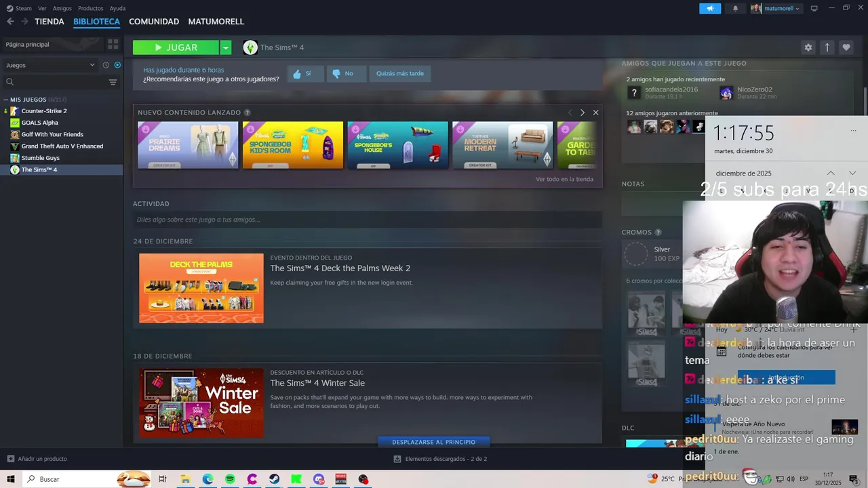Open the advanced filter sliders icon

(113, 82)
